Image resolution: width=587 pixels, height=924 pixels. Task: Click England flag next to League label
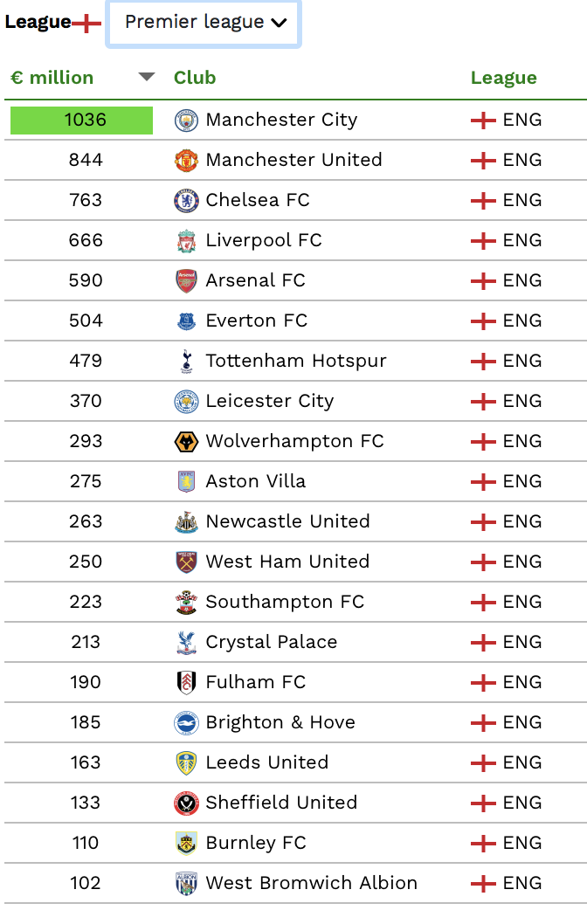86,24
